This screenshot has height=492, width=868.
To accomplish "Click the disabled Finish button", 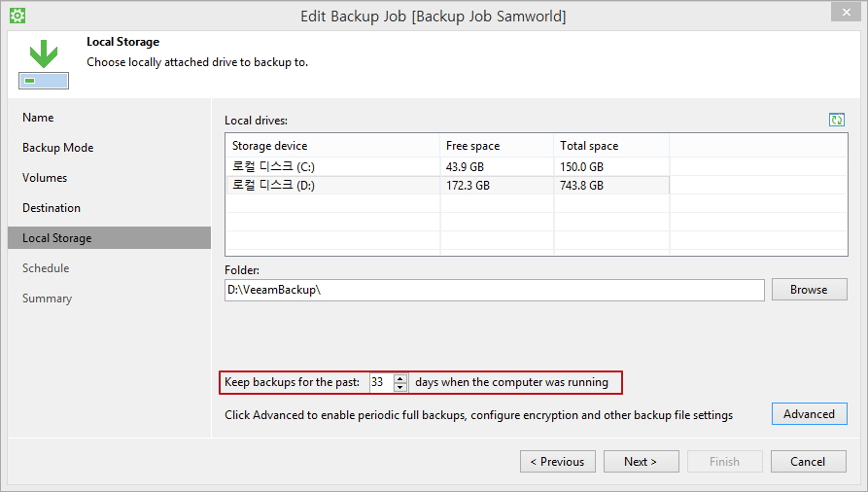I will [724, 462].
